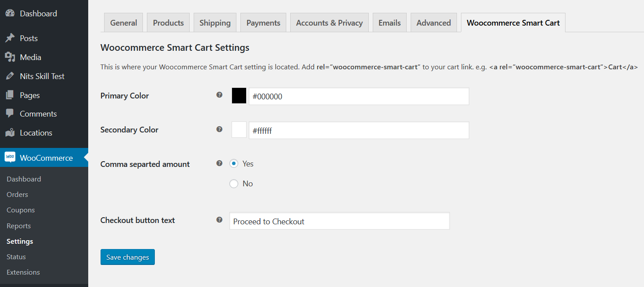Click the Comma separted amount label
The height and width of the screenshot is (287, 644).
click(145, 164)
